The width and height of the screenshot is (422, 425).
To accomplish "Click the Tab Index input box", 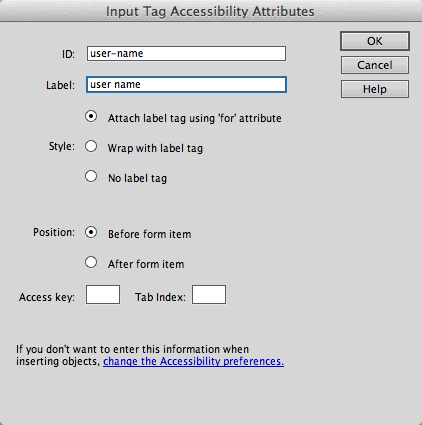I will click(x=209, y=295).
